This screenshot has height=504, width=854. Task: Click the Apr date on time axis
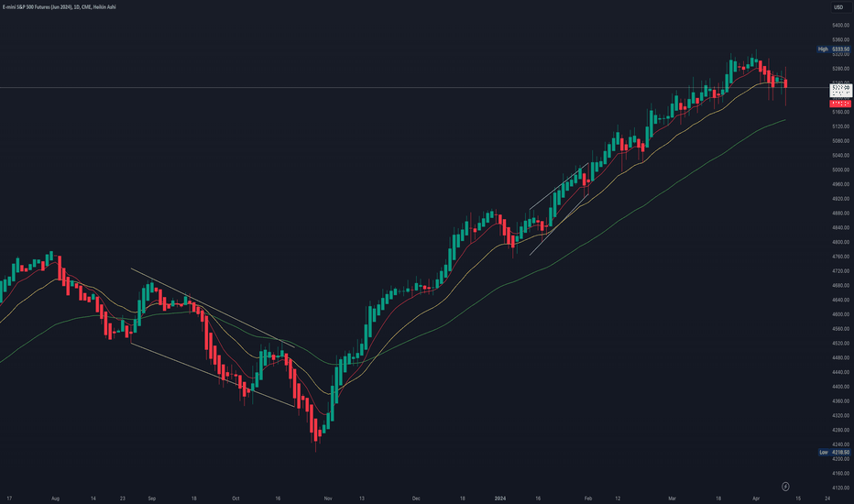756,498
